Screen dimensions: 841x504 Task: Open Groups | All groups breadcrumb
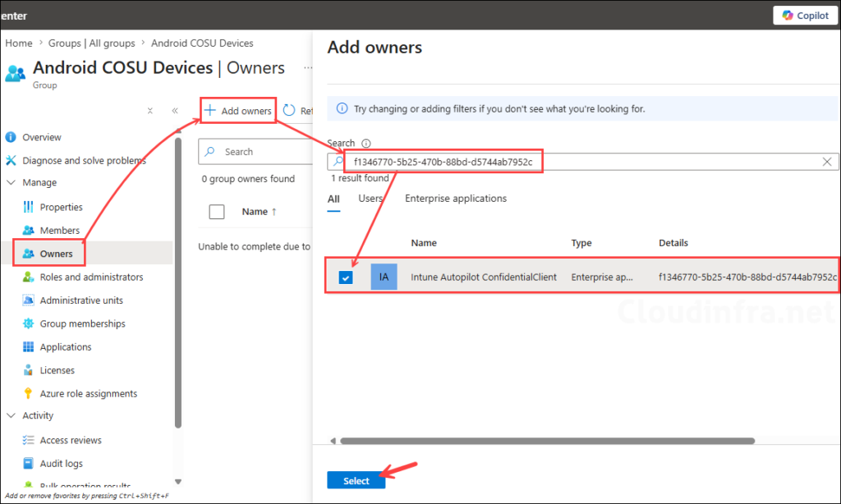tap(92, 43)
